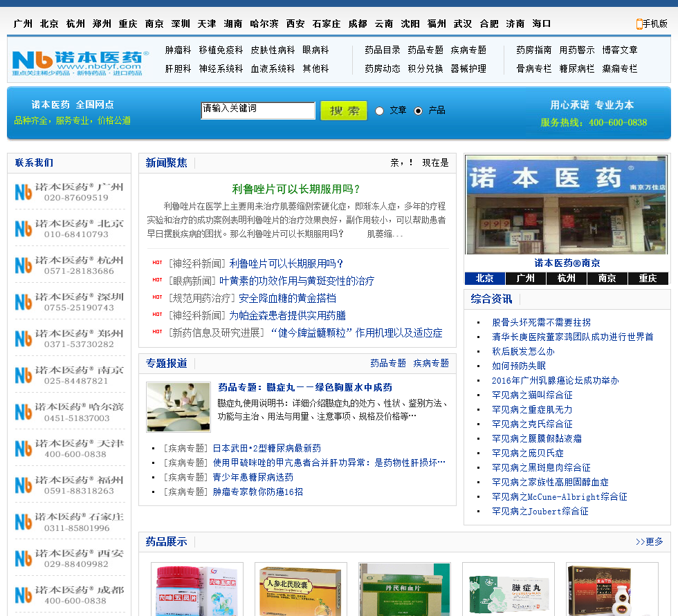Click 药品专题 link in 专题报道 header

coord(388,363)
